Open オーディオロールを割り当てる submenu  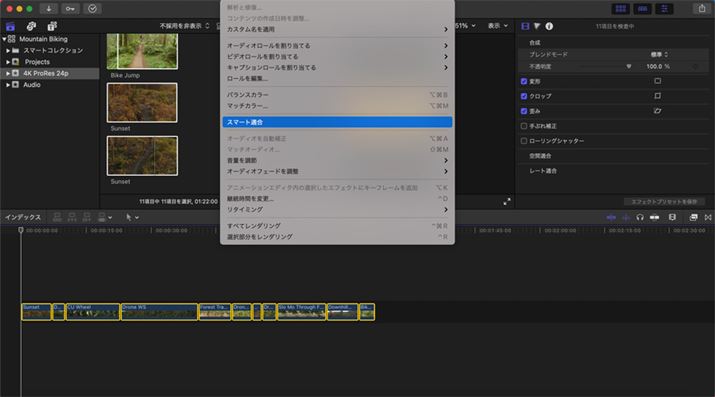point(337,46)
